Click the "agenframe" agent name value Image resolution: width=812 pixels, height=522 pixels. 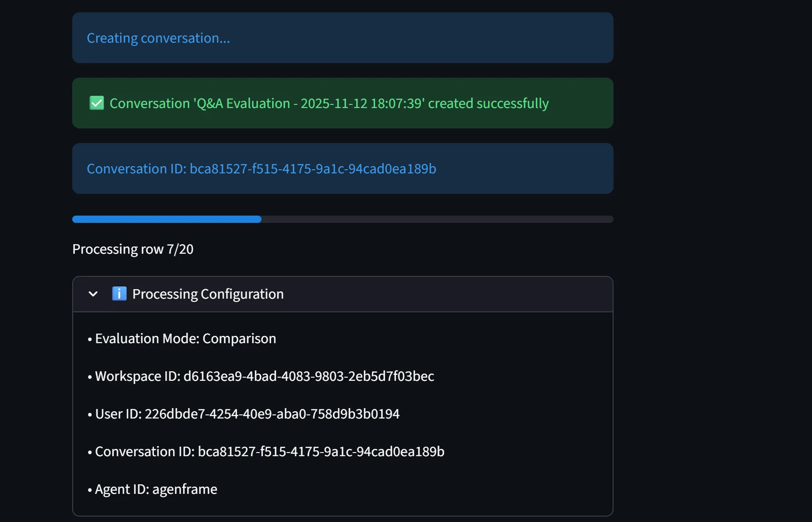pyautogui.click(x=184, y=489)
